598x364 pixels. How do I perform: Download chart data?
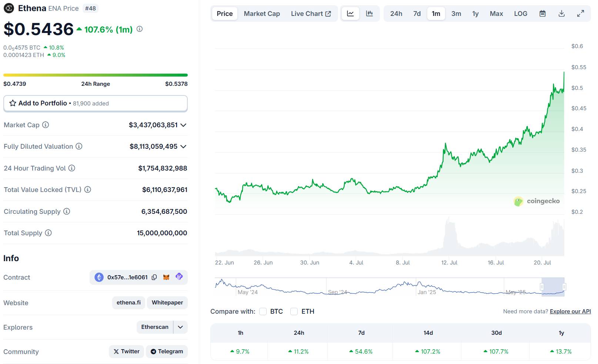(x=562, y=14)
